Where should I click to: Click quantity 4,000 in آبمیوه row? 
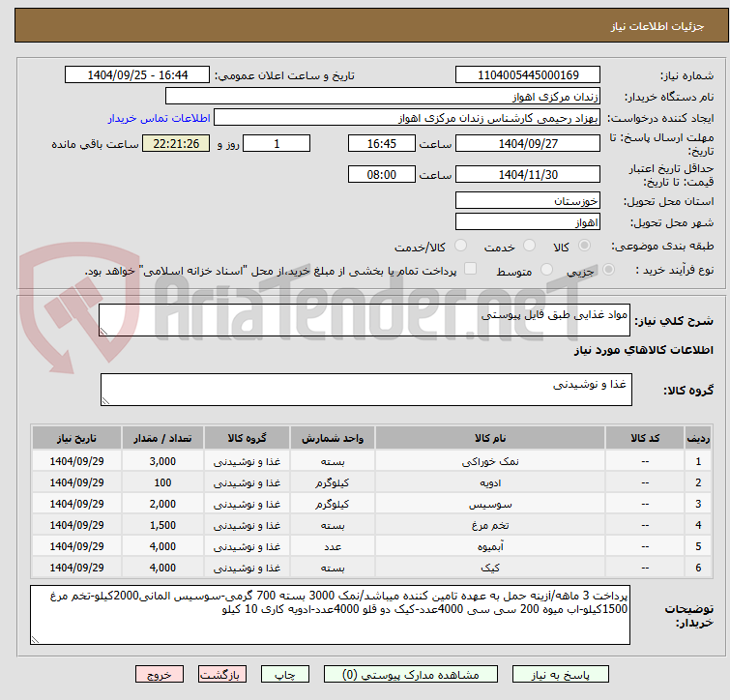coord(162,547)
